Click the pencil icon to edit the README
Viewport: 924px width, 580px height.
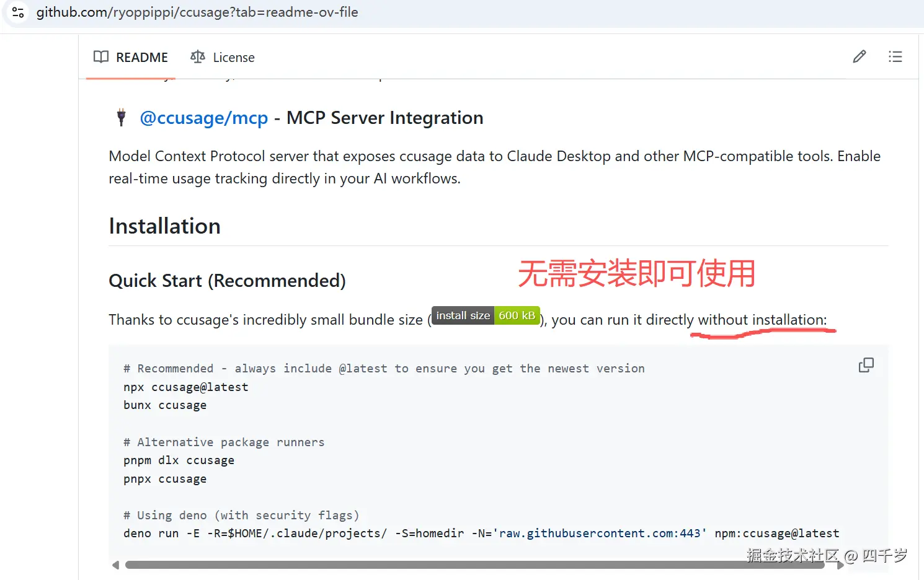tap(860, 56)
